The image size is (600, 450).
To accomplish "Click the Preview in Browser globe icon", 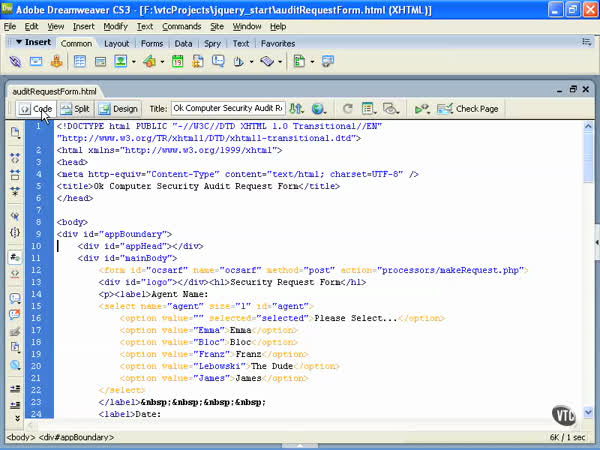I will [320, 108].
